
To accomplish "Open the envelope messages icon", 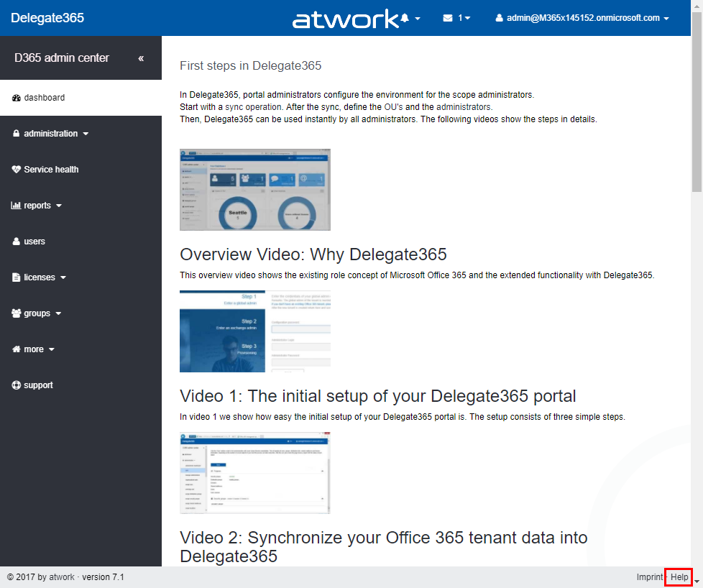I will pos(448,18).
